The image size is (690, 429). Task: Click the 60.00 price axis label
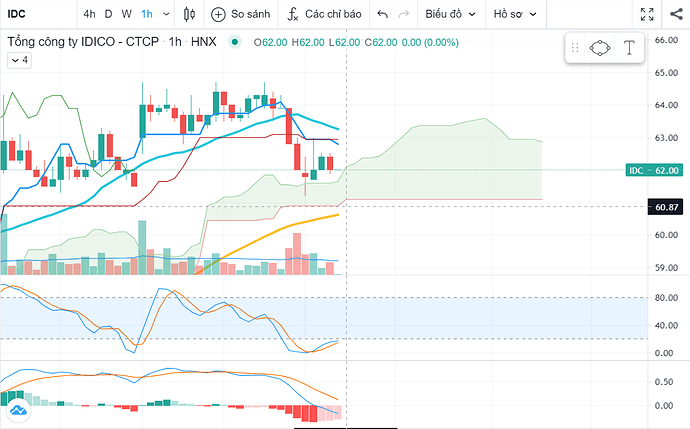(x=666, y=235)
